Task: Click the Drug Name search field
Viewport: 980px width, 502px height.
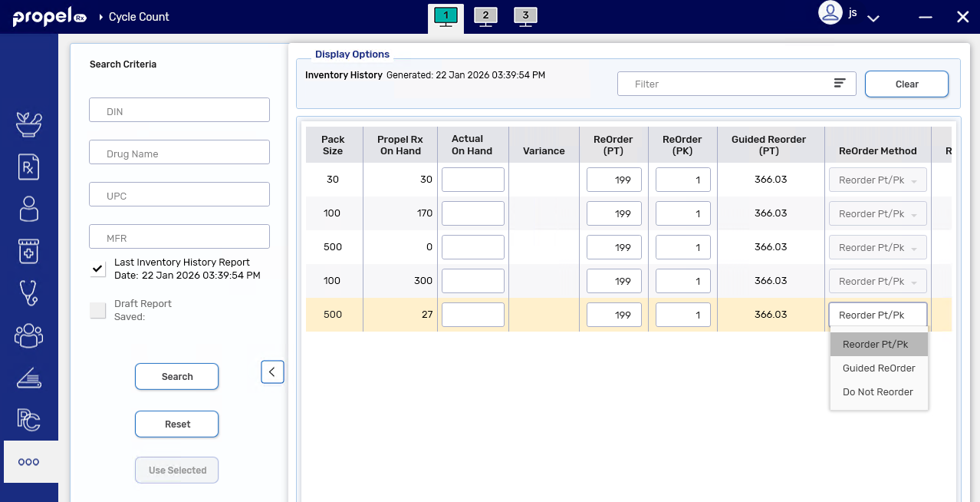Action: click(179, 153)
